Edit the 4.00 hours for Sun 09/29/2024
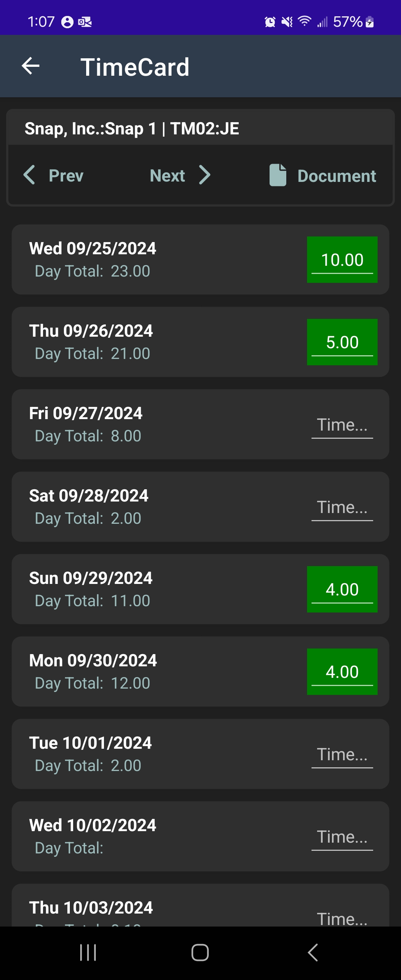 342,589
